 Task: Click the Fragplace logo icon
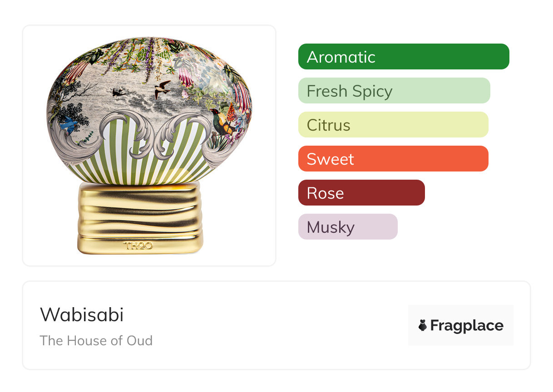point(423,325)
